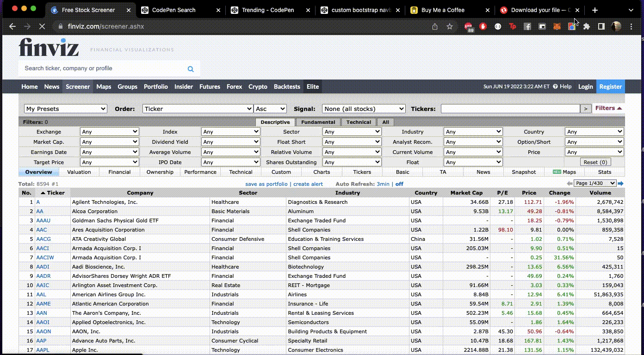Viewport: 644px width, 355px height.
Task: Open the picture-in-picture extension icon
Action: (x=542, y=27)
